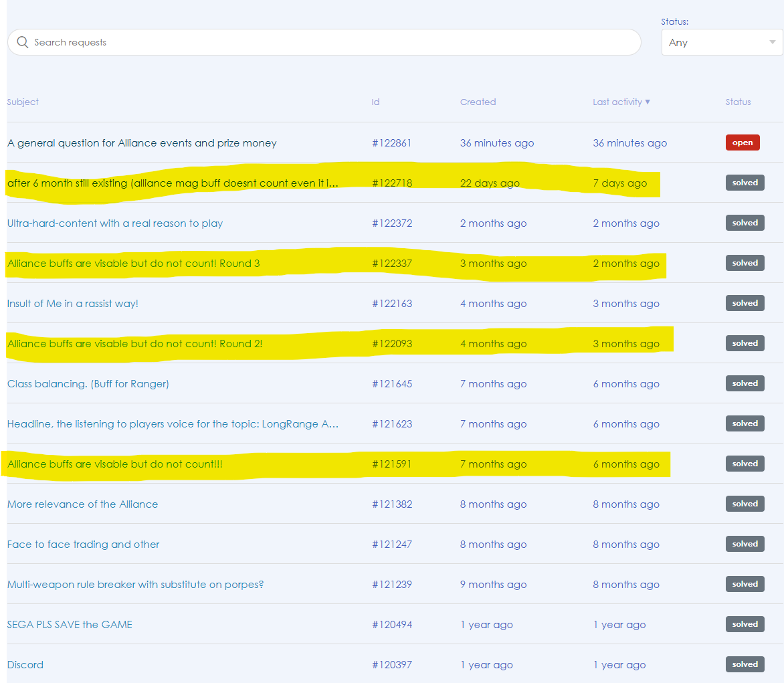Select request id #122093
784x683 pixels.
[x=391, y=343]
